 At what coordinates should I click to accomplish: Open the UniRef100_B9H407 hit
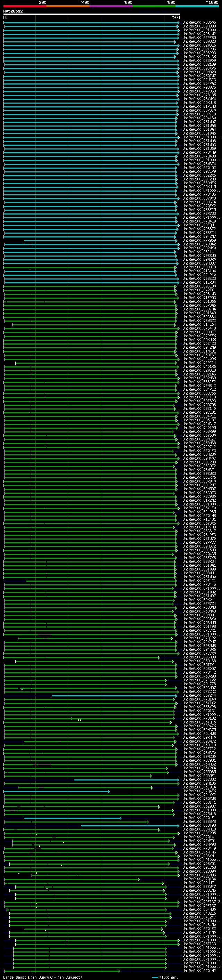[199, 458]
